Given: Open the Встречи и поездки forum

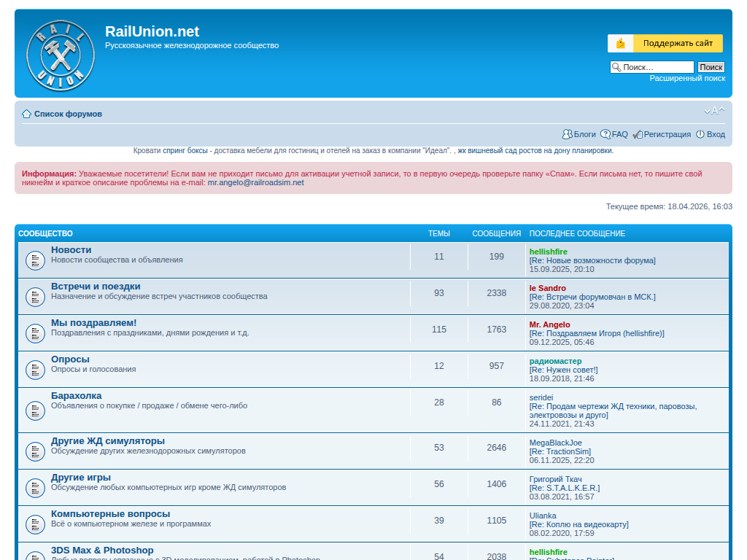Looking at the screenshot, I should 96,287.
